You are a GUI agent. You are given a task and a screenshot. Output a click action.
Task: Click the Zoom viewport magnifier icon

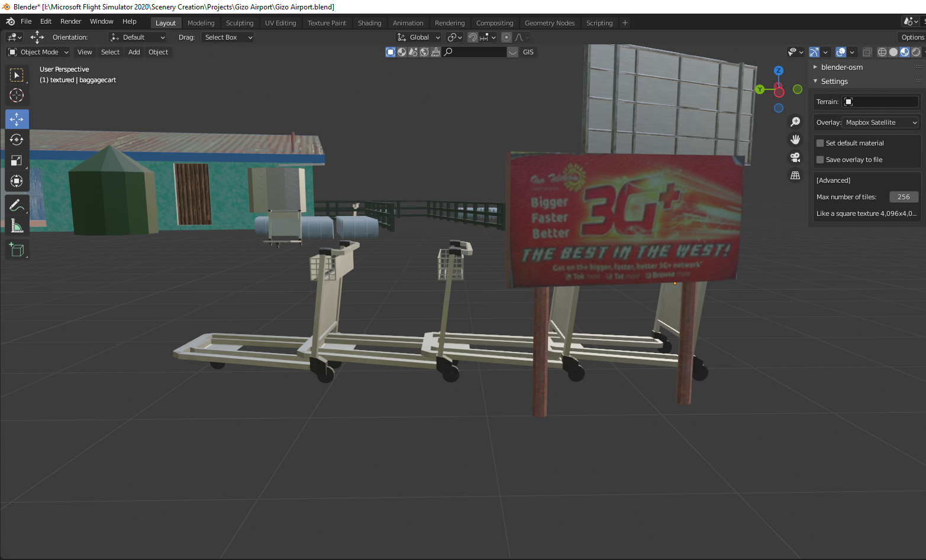coord(795,122)
